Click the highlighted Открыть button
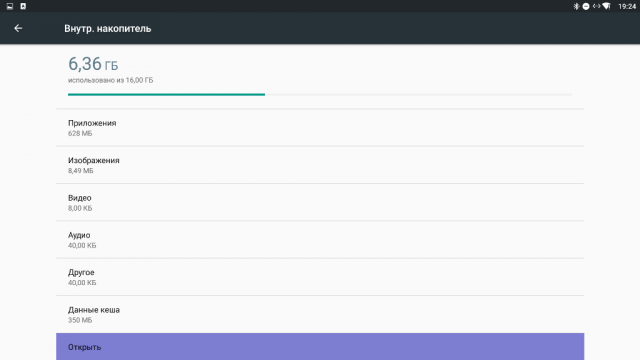Viewport: 640px width, 360px height. pyautogui.click(x=320, y=347)
